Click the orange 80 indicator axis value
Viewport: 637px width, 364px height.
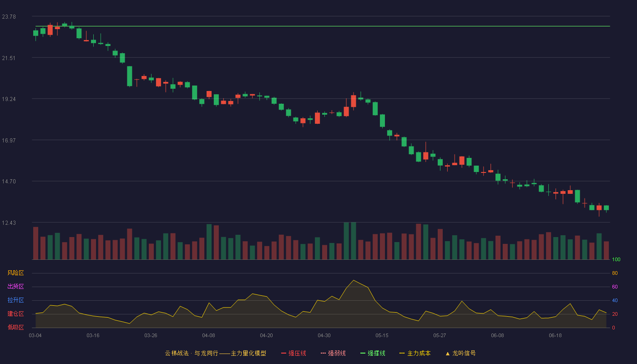[615, 273]
